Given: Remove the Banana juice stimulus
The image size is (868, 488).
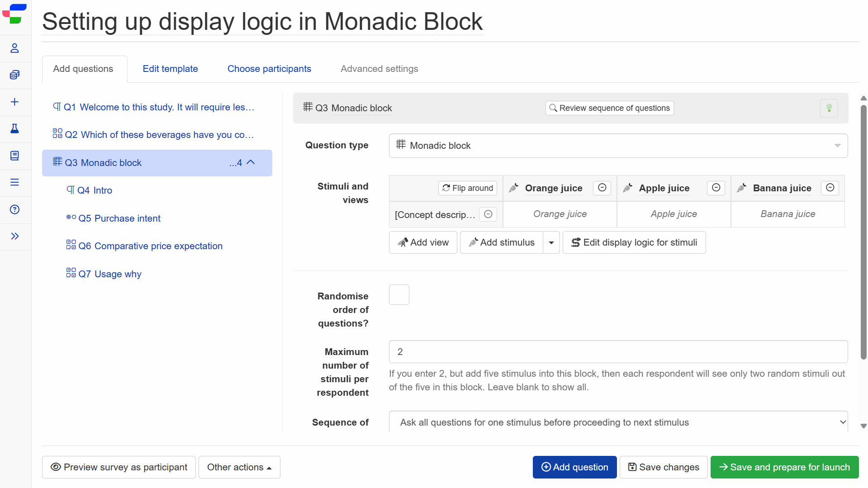Looking at the screenshot, I should [830, 188].
